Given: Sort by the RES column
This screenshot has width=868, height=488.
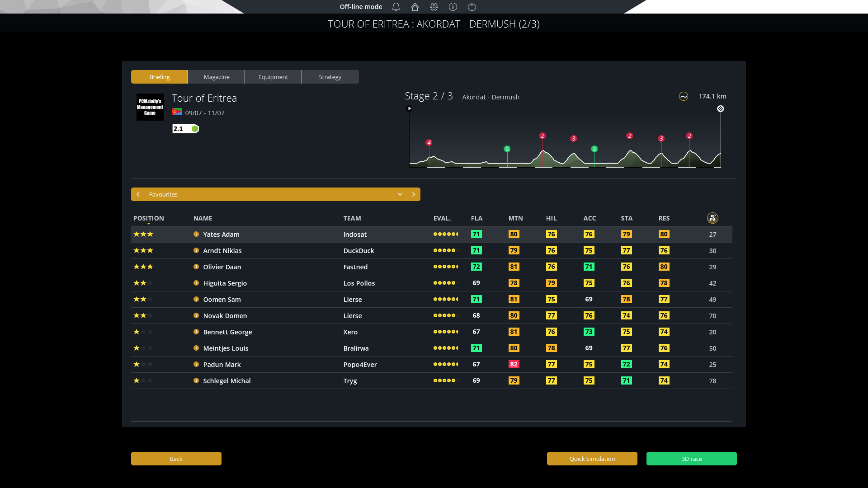Looking at the screenshot, I should 664,218.
